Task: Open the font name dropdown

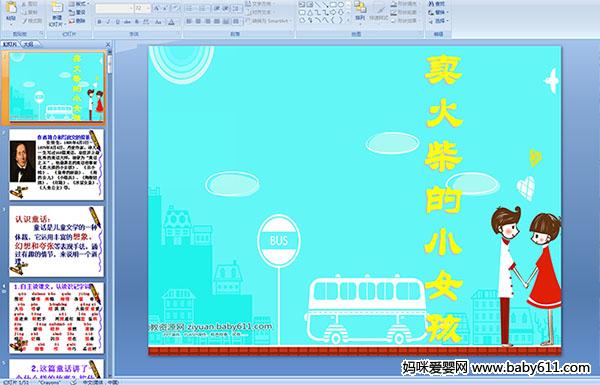Action: click(114, 8)
